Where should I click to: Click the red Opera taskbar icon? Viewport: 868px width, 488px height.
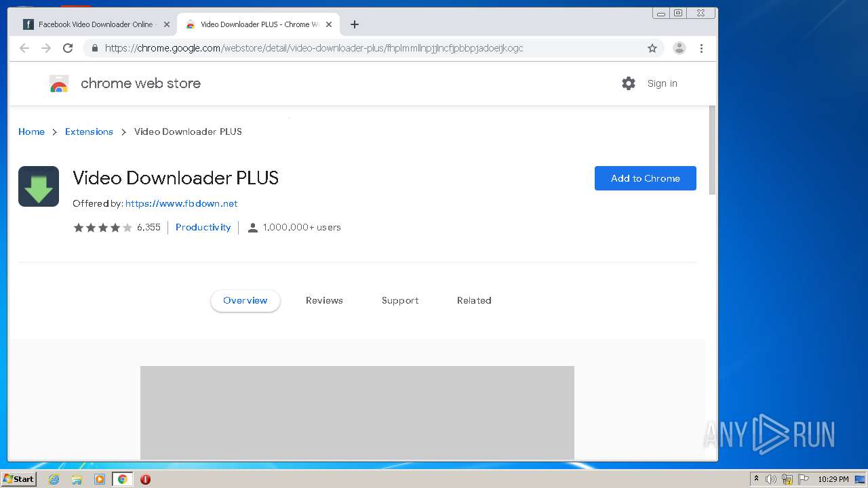pyautogui.click(x=145, y=479)
